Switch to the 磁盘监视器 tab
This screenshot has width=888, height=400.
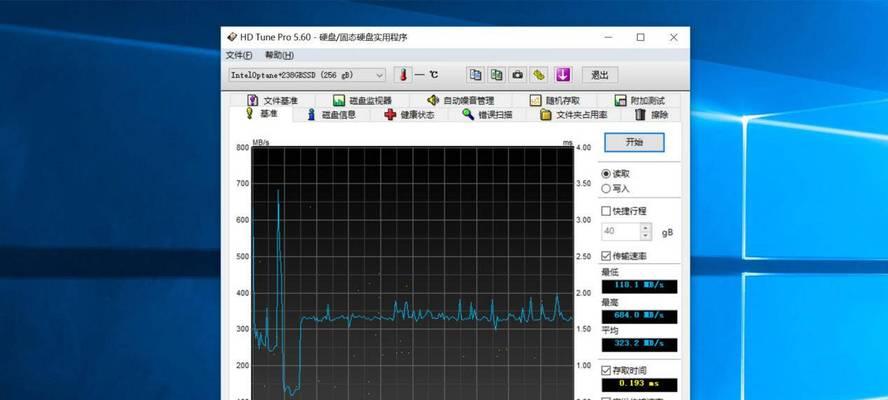pos(362,100)
